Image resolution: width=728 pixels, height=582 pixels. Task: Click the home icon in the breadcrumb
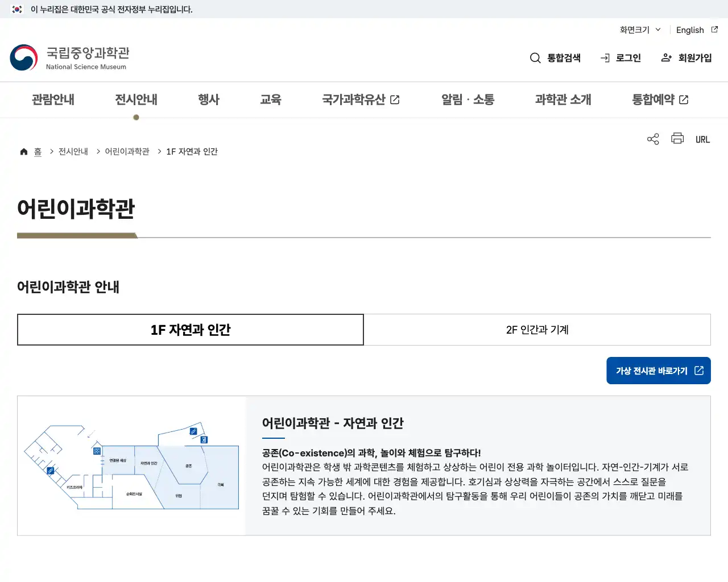point(23,151)
